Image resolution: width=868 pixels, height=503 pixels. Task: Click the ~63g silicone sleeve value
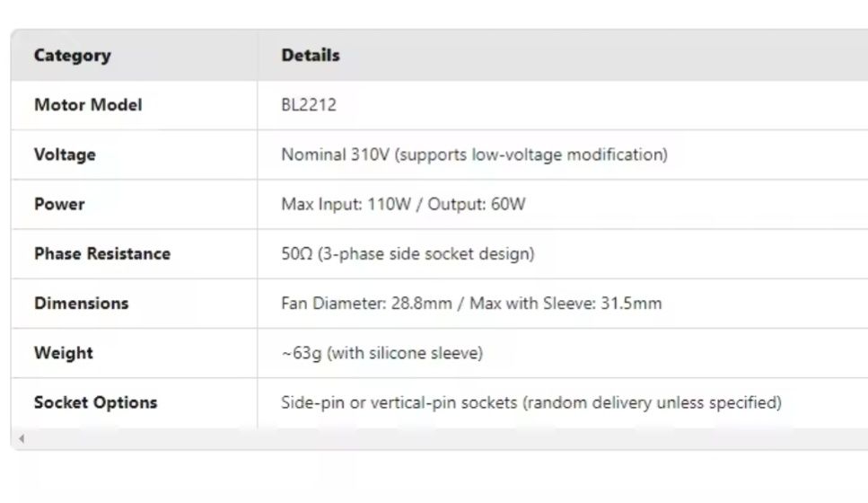pos(381,353)
